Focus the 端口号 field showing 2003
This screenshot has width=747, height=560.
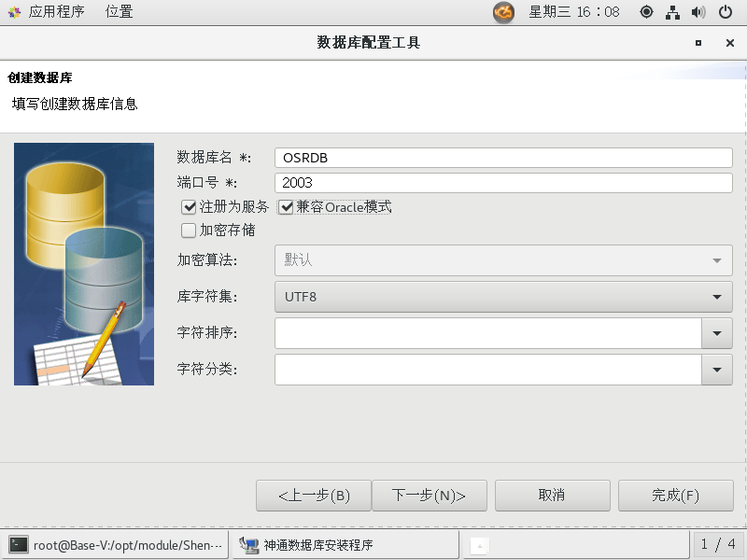tap(502, 183)
